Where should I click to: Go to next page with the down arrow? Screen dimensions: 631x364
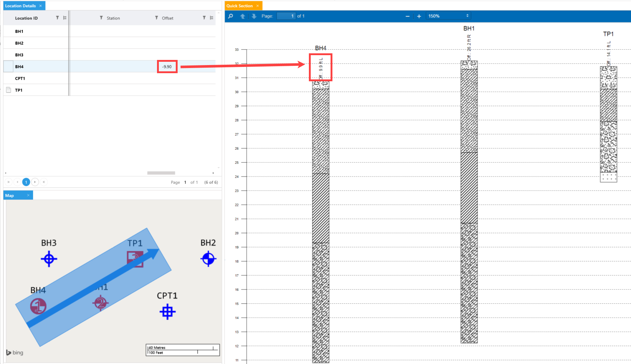point(254,16)
